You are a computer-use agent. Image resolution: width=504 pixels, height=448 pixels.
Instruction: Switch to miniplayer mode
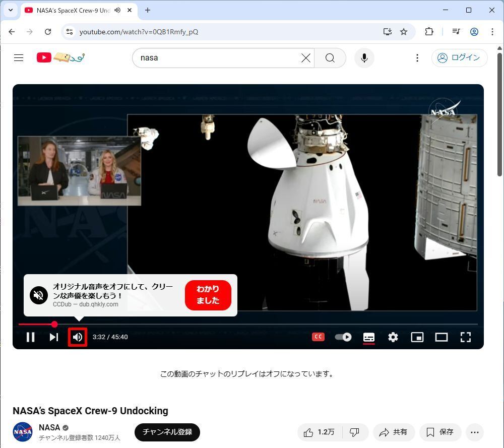pos(417,337)
